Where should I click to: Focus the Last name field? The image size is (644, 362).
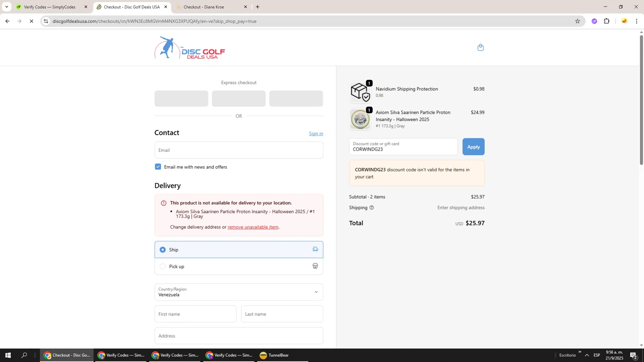click(282, 314)
